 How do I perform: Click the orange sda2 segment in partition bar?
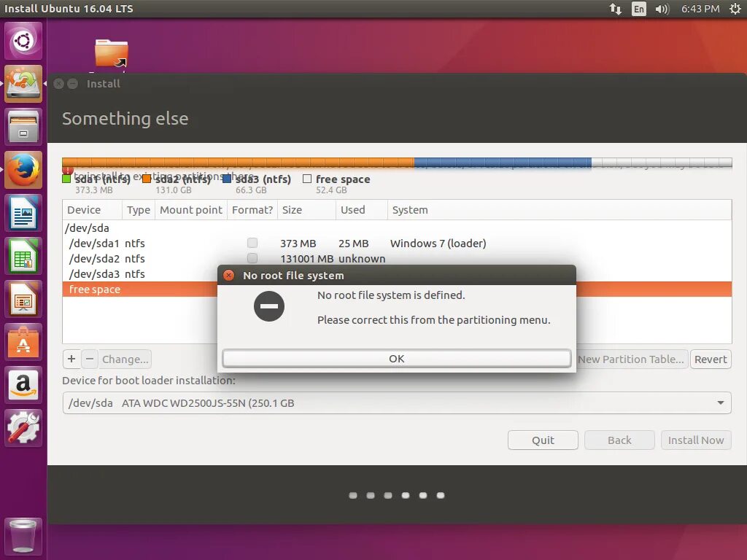[239, 162]
